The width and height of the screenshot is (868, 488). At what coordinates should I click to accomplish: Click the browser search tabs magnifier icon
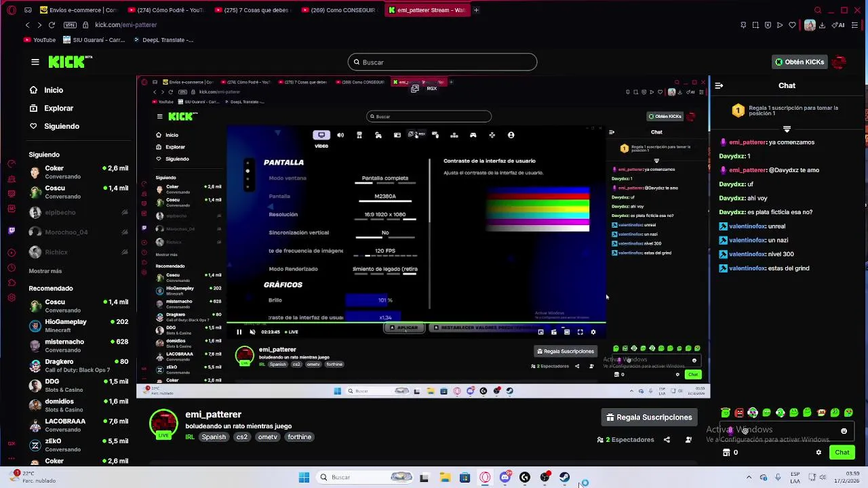[x=818, y=10]
